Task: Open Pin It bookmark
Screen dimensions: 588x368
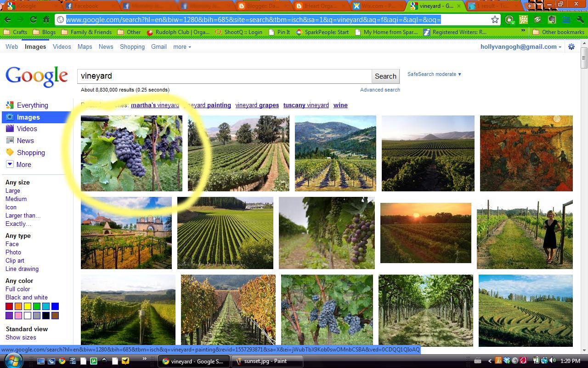Action: pyautogui.click(x=279, y=32)
